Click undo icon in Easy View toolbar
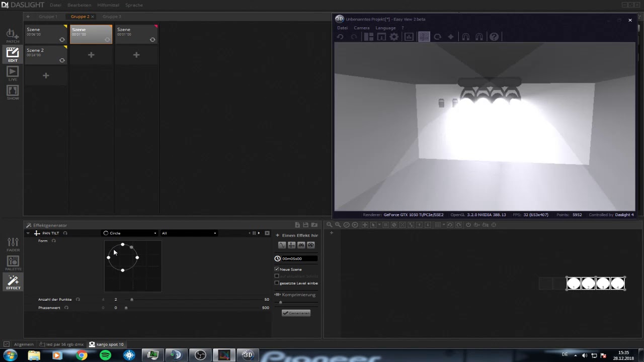 340,37
